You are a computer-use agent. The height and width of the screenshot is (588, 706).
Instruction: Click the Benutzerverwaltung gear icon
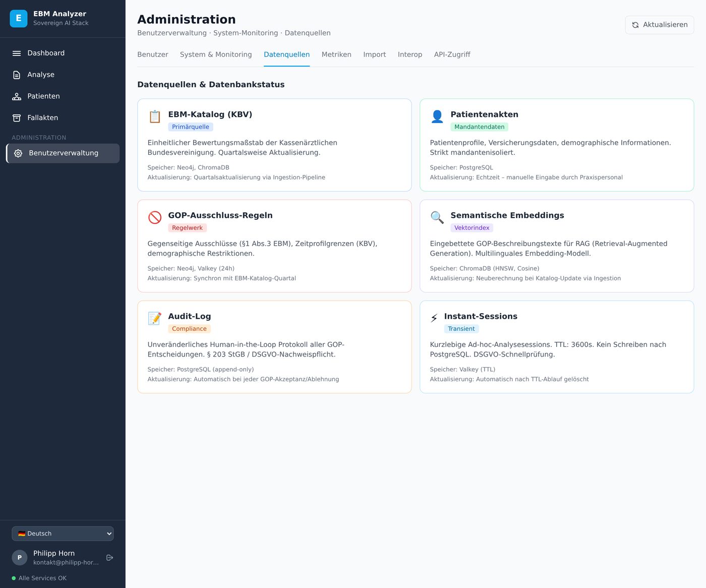(x=18, y=153)
